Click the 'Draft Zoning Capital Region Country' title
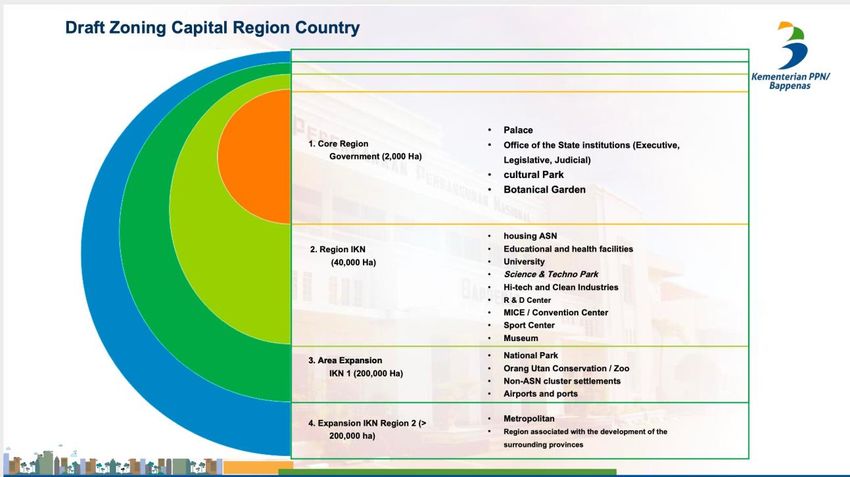This screenshot has width=850, height=477. pos(212,28)
